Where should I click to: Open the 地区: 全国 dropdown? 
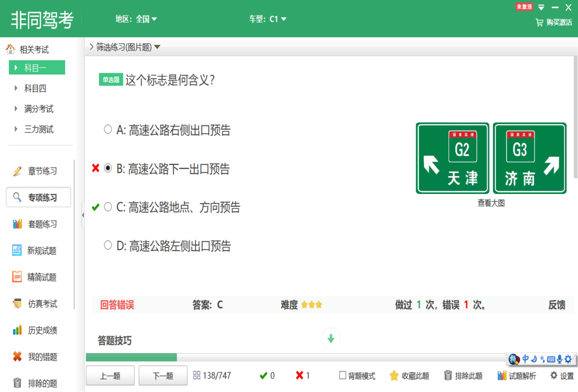click(x=136, y=19)
